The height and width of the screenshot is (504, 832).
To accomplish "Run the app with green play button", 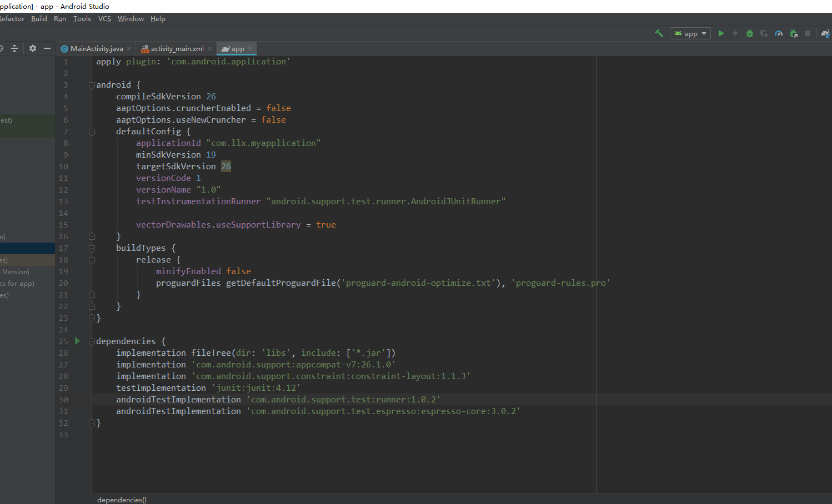I will (x=721, y=33).
